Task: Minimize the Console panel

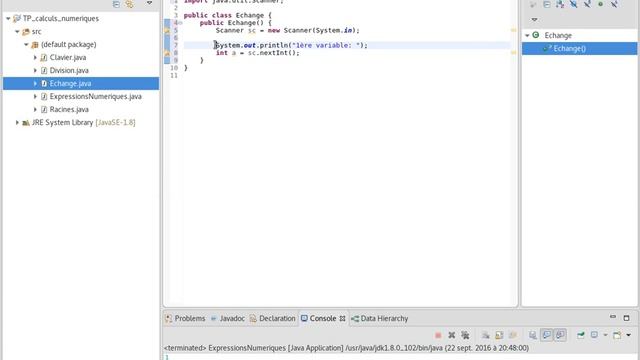Action: [613, 317]
